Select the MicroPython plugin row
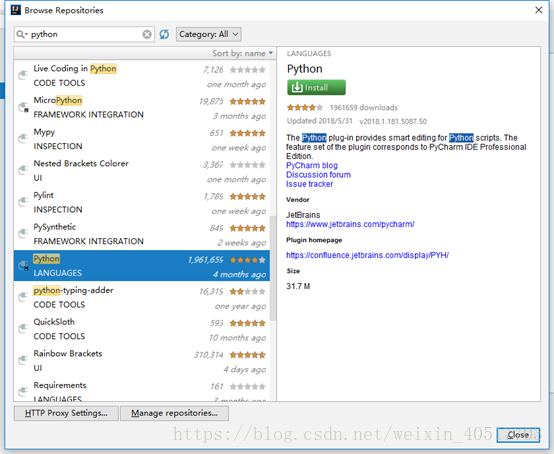Image resolution: width=554 pixels, height=454 pixels. [x=142, y=107]
